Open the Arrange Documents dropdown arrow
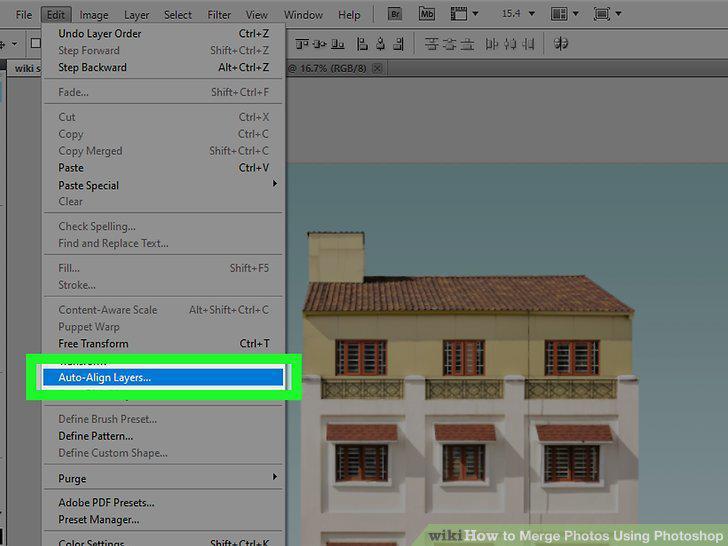This screenshot has height=546, width=728. coord(576,14)
